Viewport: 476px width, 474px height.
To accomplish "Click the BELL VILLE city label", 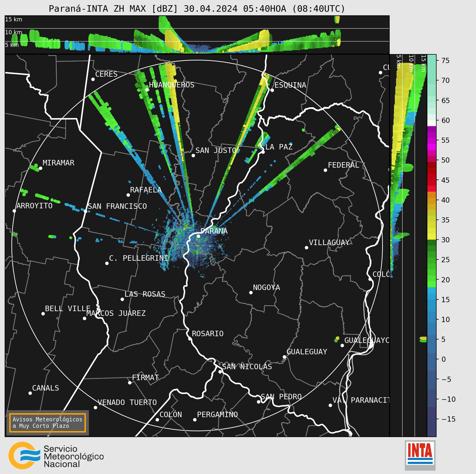I will 68,309.
